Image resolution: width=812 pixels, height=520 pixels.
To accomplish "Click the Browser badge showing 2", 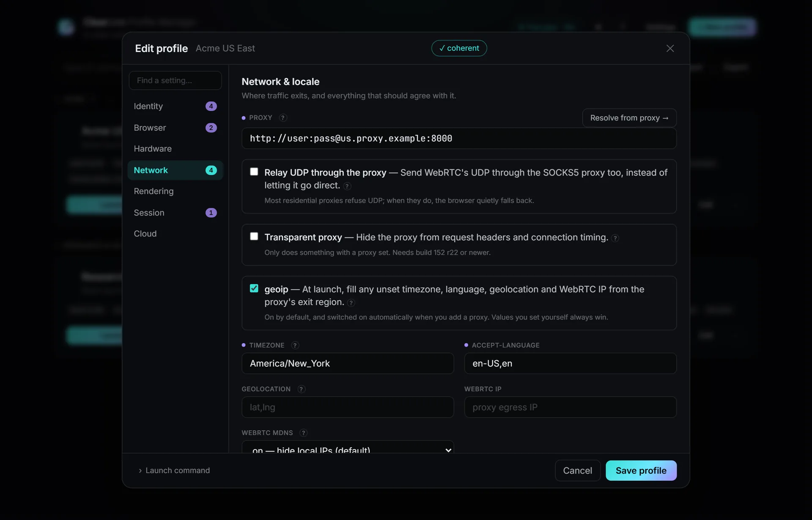I will click(x=211, y=128).
